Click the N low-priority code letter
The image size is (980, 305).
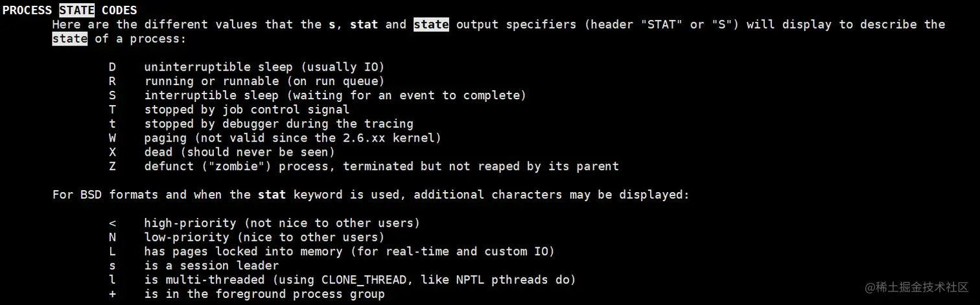113,238
